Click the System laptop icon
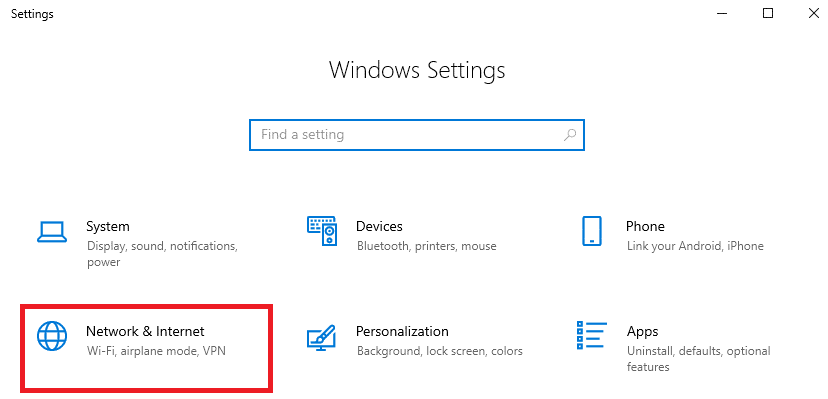Screen dimensions: 828x399 (52, 232)
